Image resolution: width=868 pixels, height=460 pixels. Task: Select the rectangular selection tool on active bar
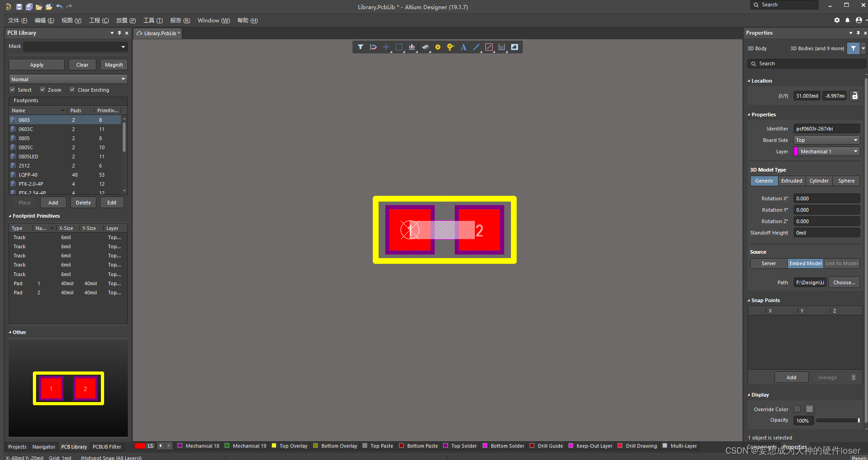click(399, 47)
